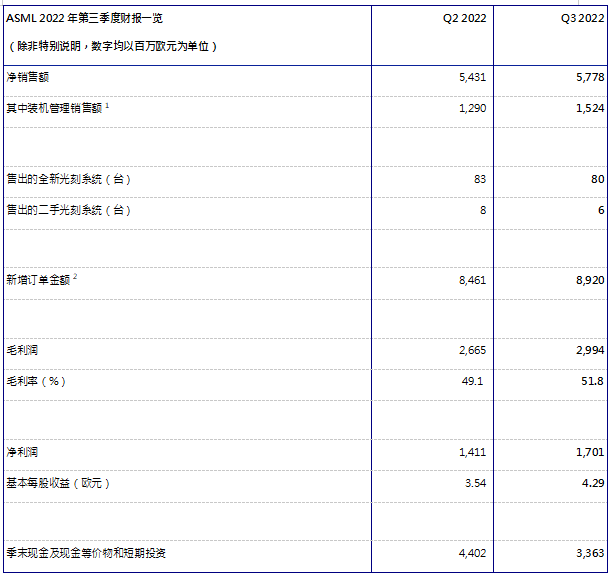
Task: Click the Q2 gross profit value 2,665
Action: (x=470, y=352)
